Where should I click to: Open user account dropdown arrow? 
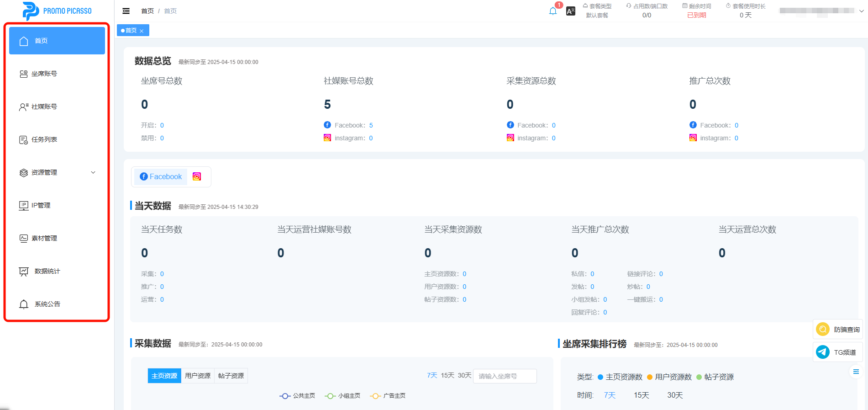click(x=862, y=11)
